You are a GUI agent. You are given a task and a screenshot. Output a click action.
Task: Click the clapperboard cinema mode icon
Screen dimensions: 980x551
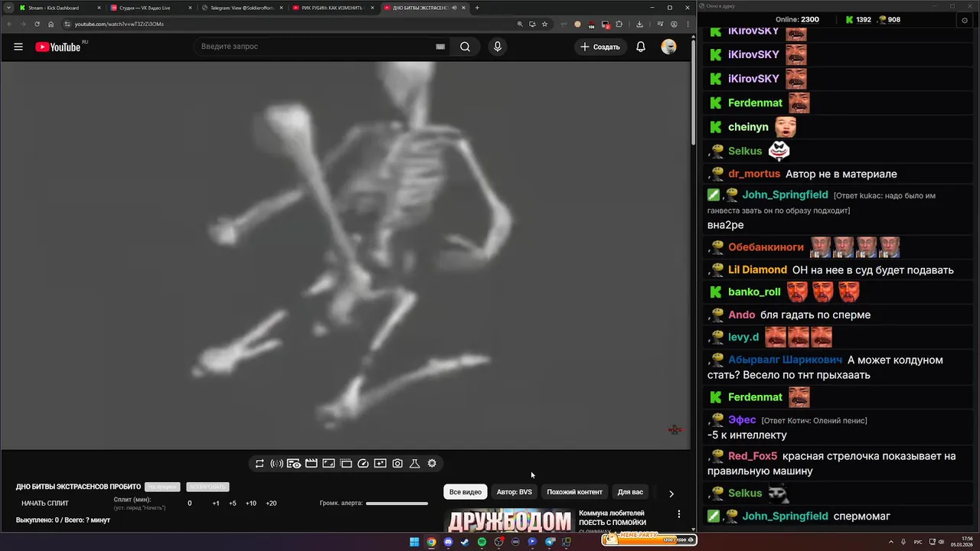(x=311, y=464)
